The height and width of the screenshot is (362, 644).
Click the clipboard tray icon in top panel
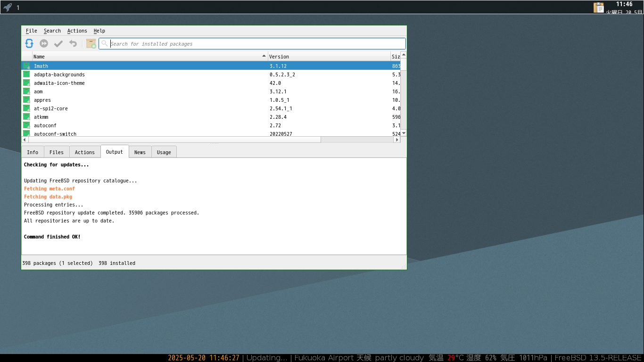[x=599, y=8]
